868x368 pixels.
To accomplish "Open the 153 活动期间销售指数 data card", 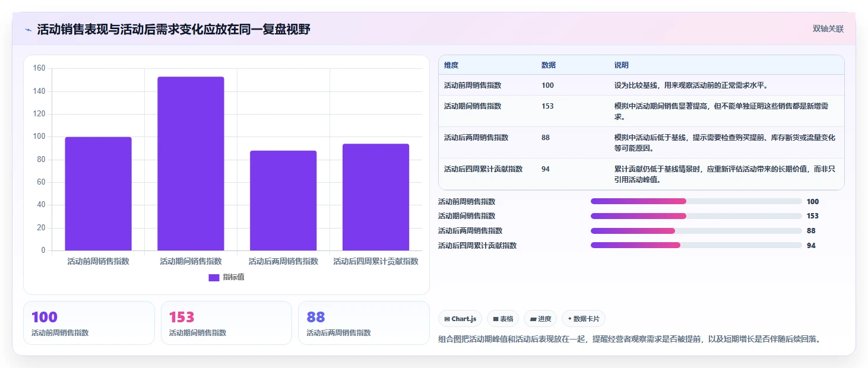I will pos(226,323).
